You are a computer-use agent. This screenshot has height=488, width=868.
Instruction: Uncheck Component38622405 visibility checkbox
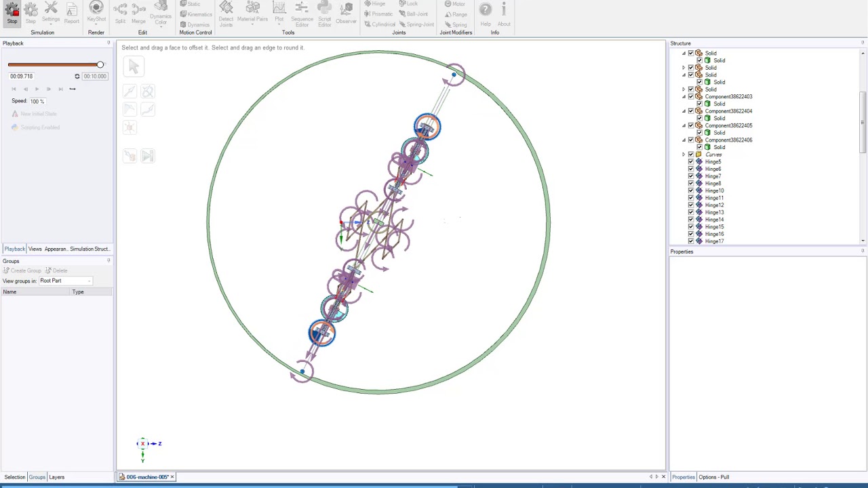pos(691,125)
